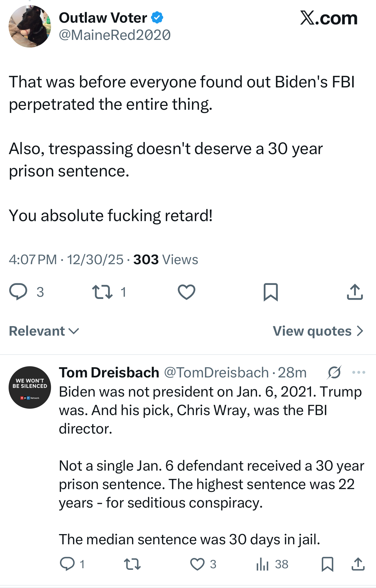Share Tom Dreisbach's reply
376x588 pixels.
358,564
